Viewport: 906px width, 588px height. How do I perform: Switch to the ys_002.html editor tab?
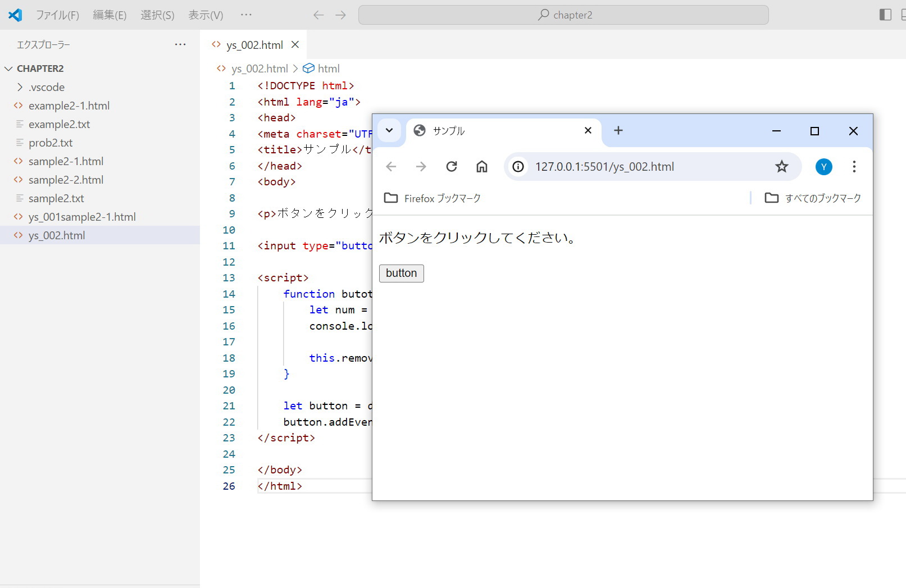(254, 45)
